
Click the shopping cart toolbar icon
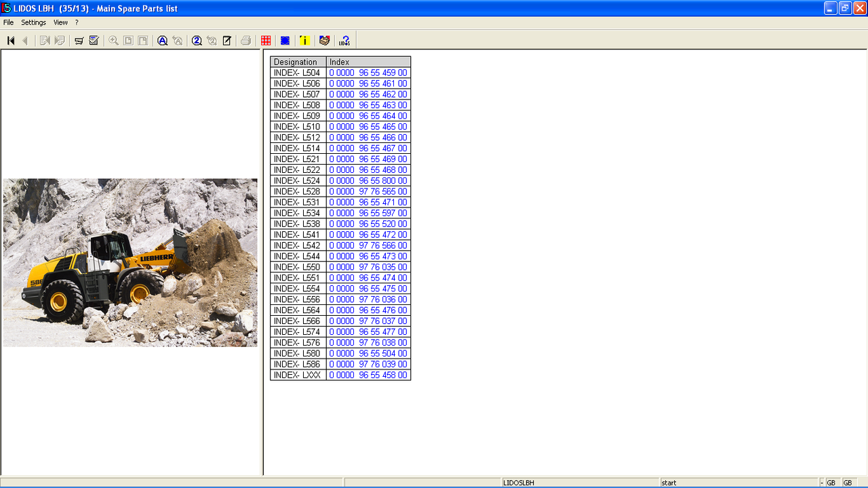point(79,41)
